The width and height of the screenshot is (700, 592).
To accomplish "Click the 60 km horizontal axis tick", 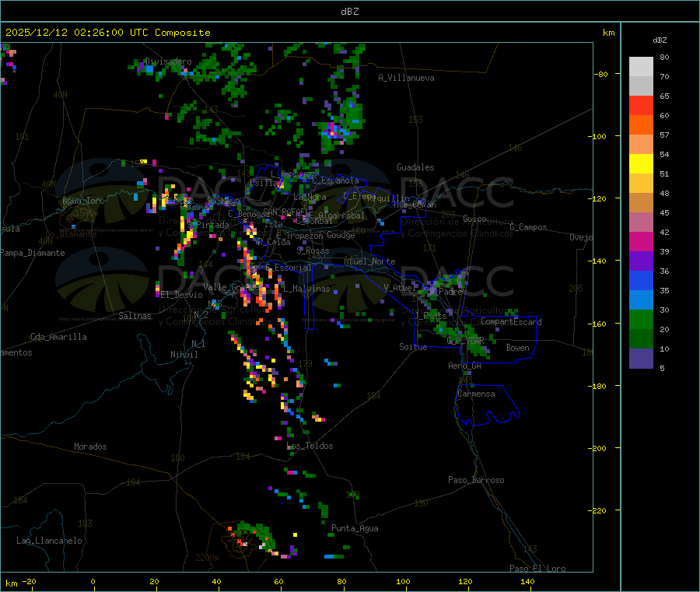I will (x=278, y=581).
